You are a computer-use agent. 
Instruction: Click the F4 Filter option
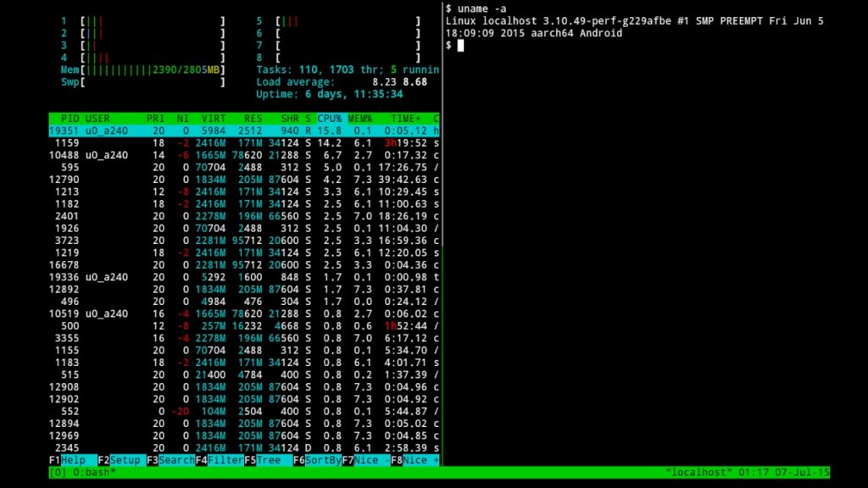(x=220, y=459)
